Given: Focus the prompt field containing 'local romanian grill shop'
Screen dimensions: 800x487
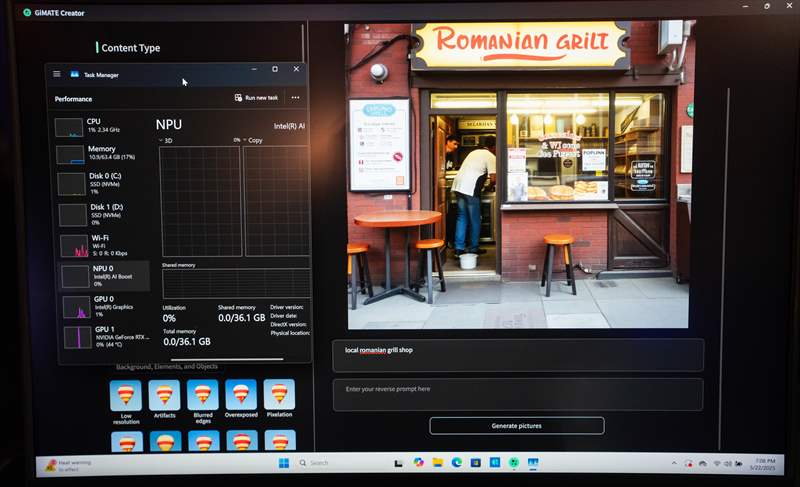Looking at the screenshot, I should (518, 355).
